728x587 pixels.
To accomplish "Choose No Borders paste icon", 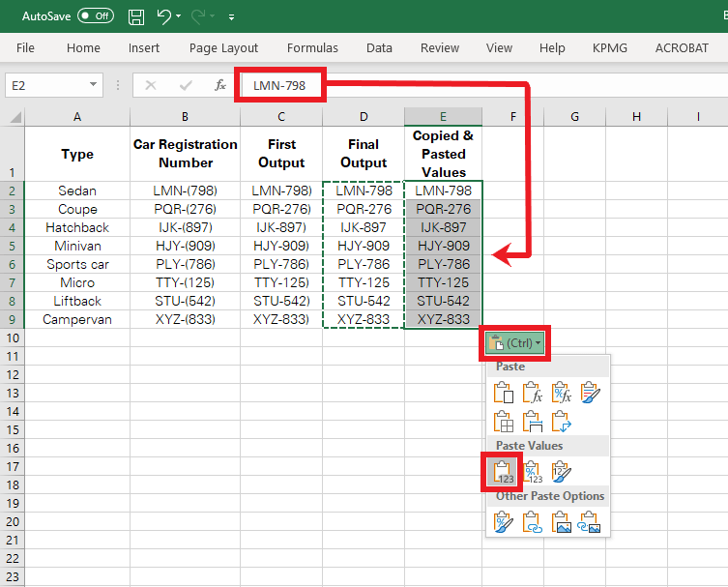I will (504, 422).
